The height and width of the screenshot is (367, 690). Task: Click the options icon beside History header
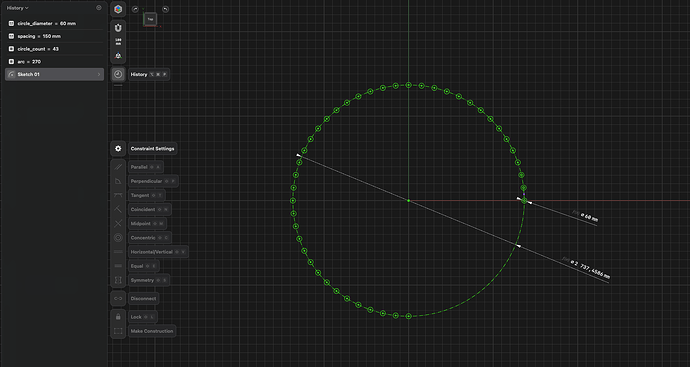click(99, 7)
